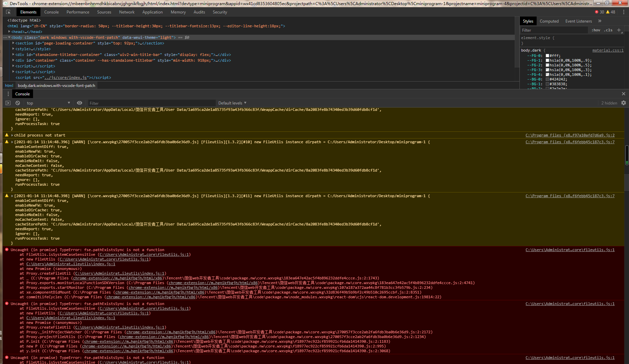
Task: Click the 2 hidden messages label
Action: (609, 103)
